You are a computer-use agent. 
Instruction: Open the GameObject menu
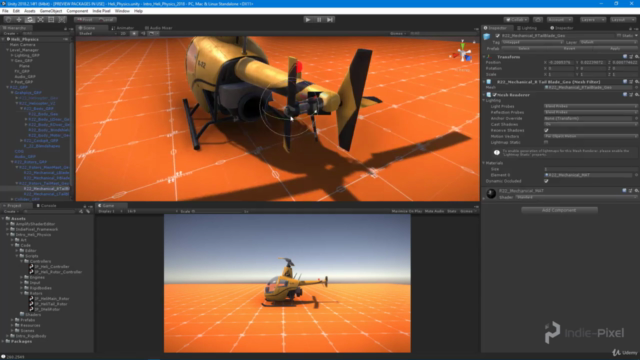51,11
